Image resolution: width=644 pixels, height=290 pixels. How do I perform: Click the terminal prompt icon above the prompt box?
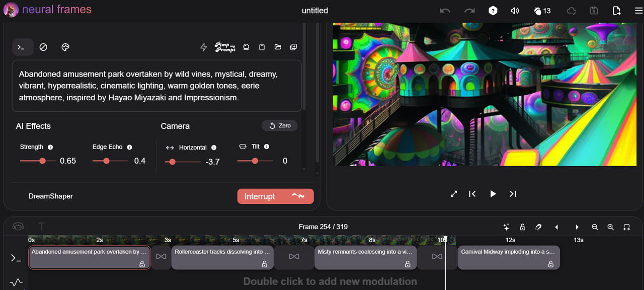pyautogui.click(x=22, y=47)
